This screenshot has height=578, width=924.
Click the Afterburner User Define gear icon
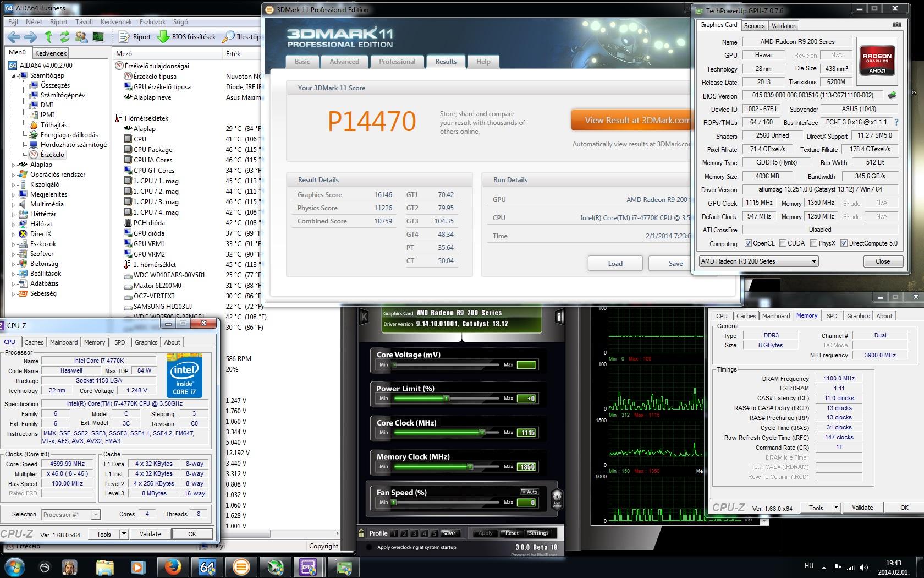tap(557, 500)
